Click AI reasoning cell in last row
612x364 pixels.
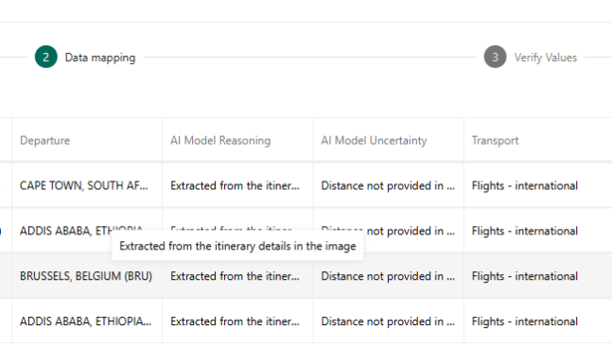point(237,321)
